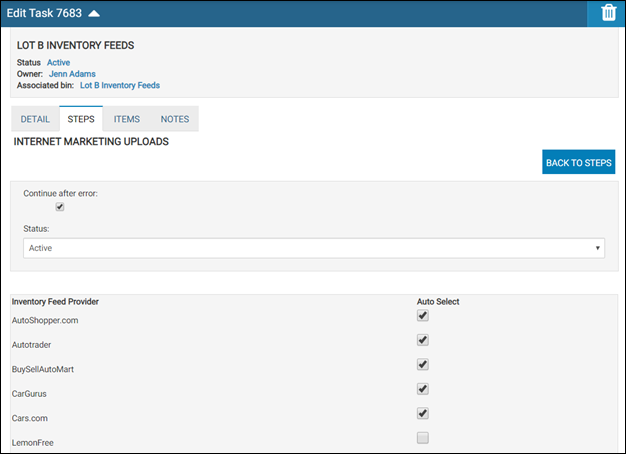Image resolution: width=626 pixels, height=454 pixels.
Task: Toggle Auto Select for CarGurus
Action: 423,389
